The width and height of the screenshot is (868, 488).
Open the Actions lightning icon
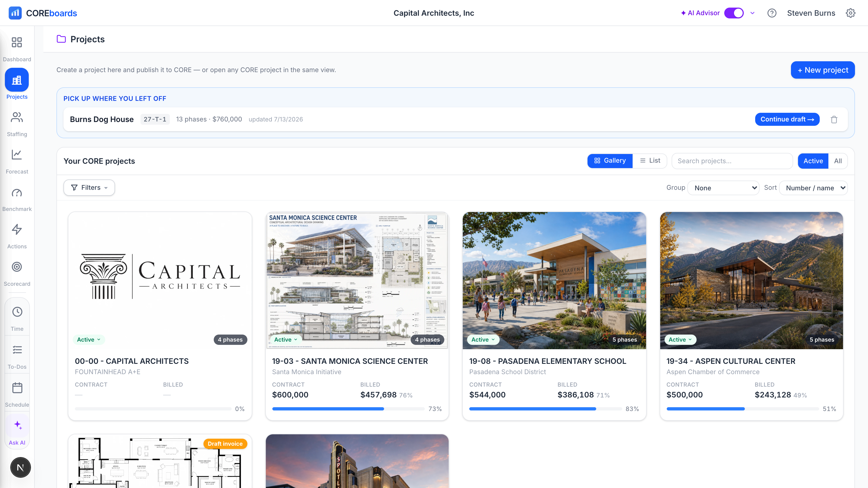tap(17, 230)
